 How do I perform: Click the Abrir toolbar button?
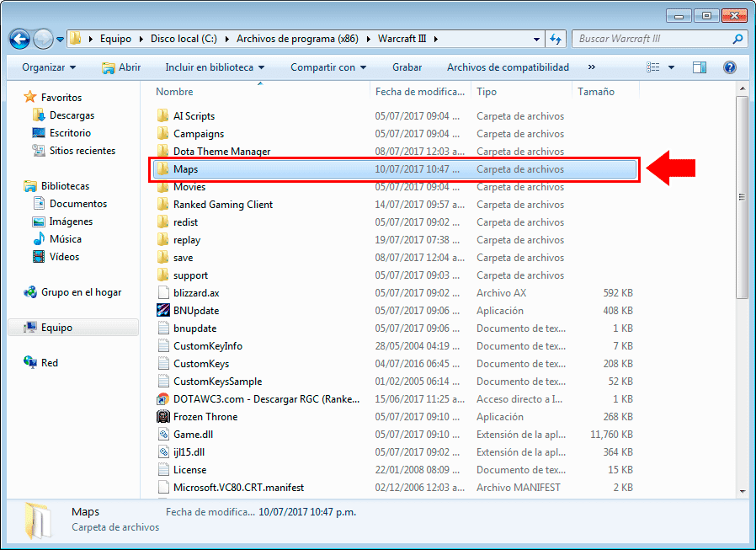(x=121, y=67)
